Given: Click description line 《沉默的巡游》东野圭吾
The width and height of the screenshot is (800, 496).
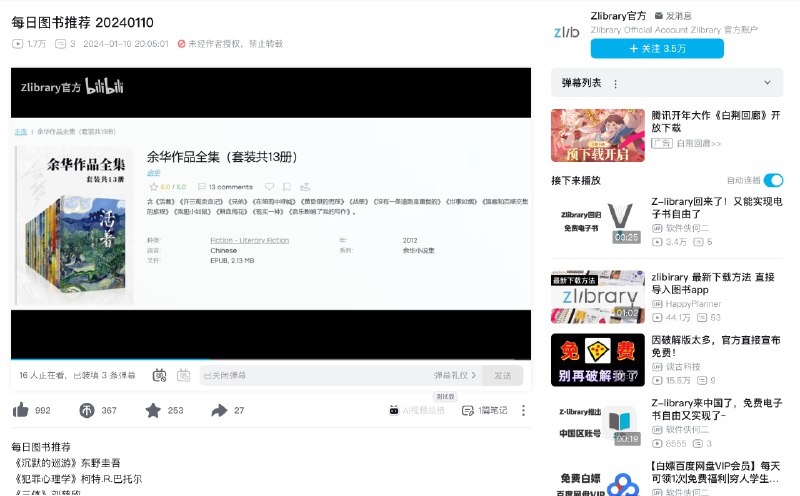Looking at the screenshot, I should coord(66,463).
